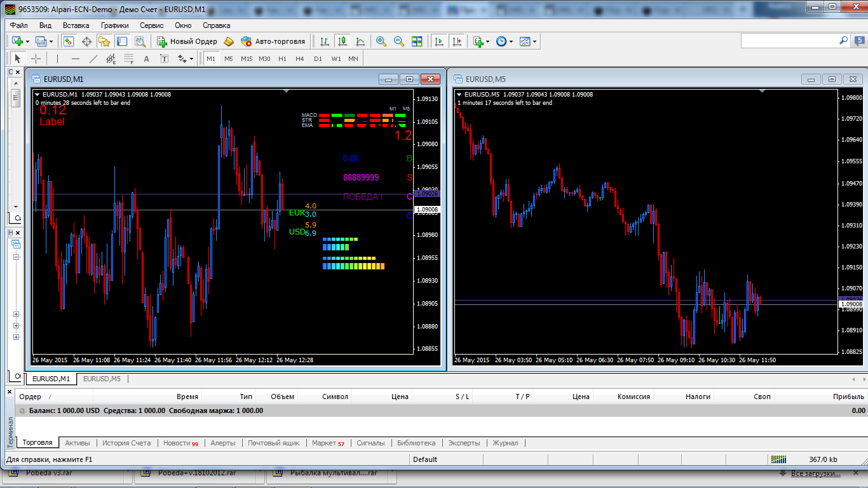
Task: Open the Вставка menu
Action: (76, 25)
